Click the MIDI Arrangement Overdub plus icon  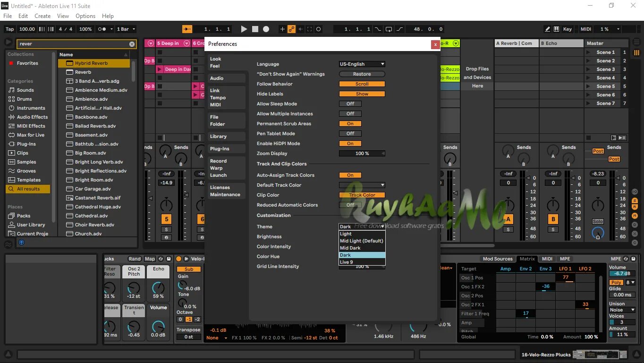coord(283,29)
